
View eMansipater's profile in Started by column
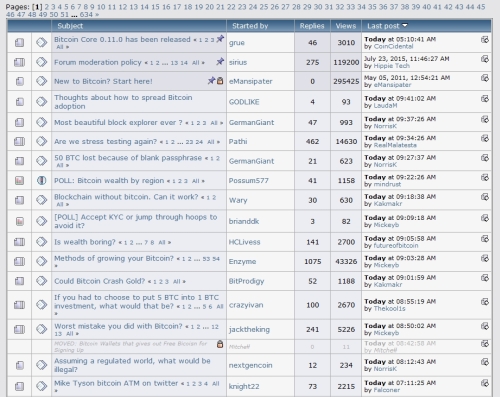click(250, 81)
